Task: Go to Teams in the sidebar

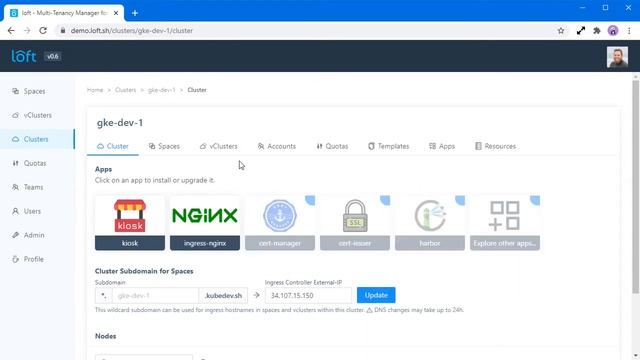Action: [x=33, y=187]
